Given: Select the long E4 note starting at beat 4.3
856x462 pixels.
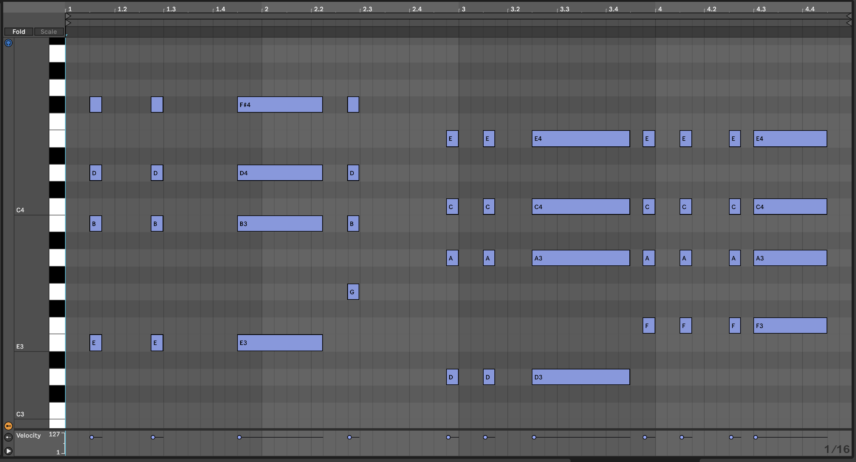Looking at the screenshot, I should 790,138.
